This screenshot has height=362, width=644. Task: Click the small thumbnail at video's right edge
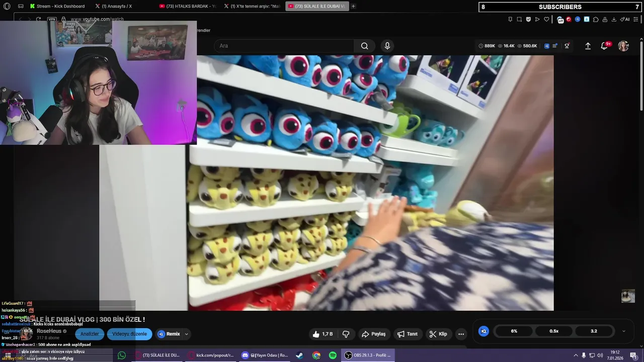point(628,296)
